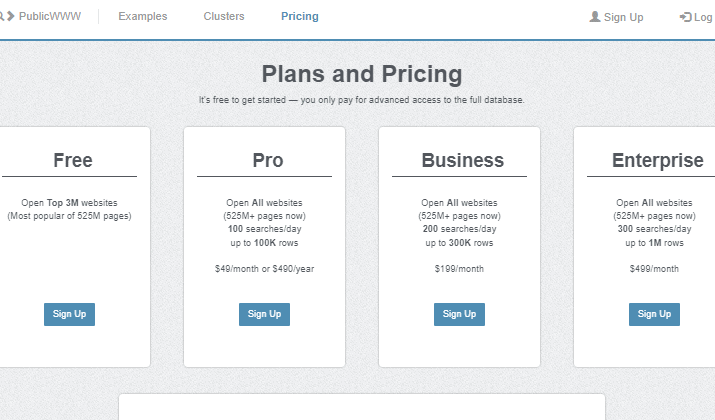Click the $49/month or $490/year price text
Image resolution: width=715 pixels, height=420 pixels.
coord(264,269)
